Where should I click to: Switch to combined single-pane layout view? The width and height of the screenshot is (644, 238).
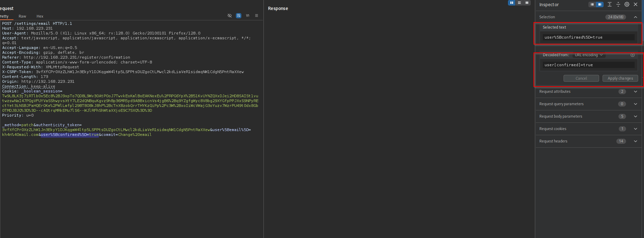tap(527, 3)
